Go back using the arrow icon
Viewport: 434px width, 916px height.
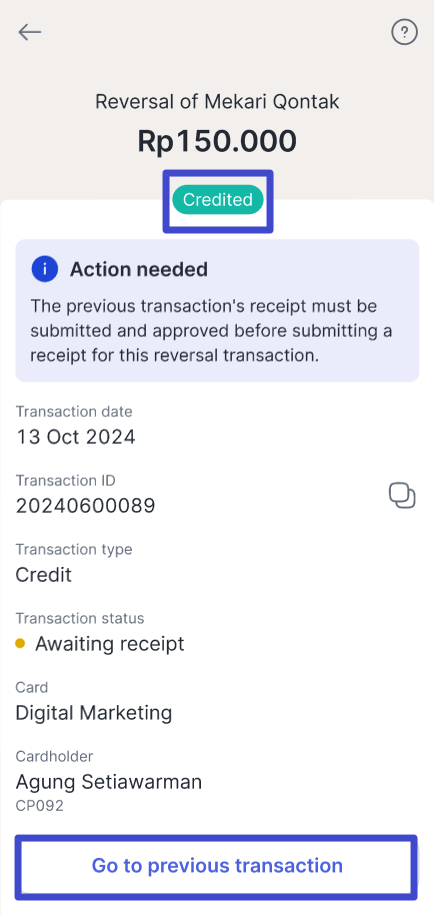tap(29, 32)
